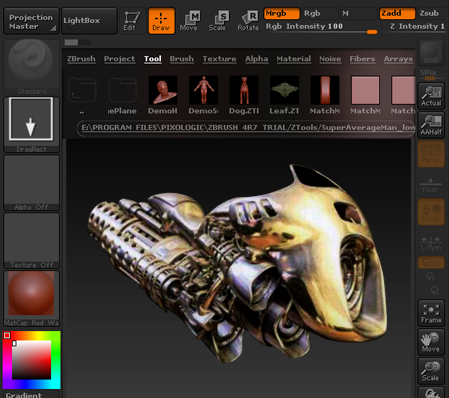
Task: Toggle the LightBox browser button
Action: pyautogui.click(x=89, y=21)
